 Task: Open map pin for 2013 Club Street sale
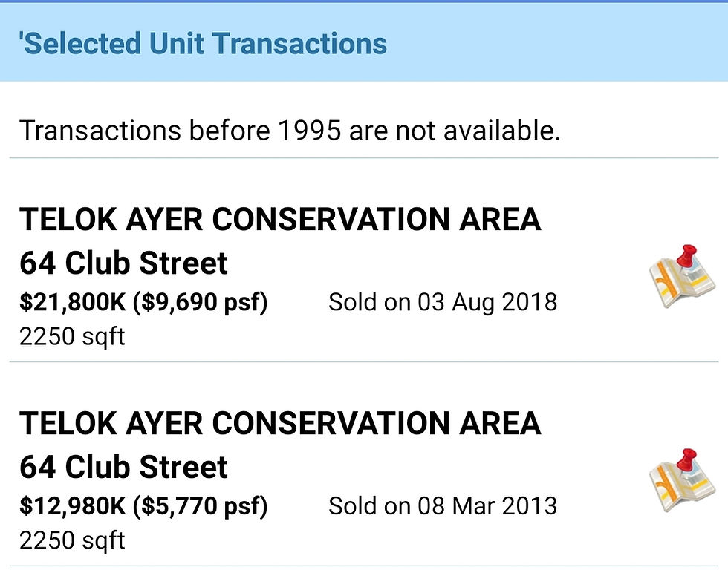tap(682, 481)
